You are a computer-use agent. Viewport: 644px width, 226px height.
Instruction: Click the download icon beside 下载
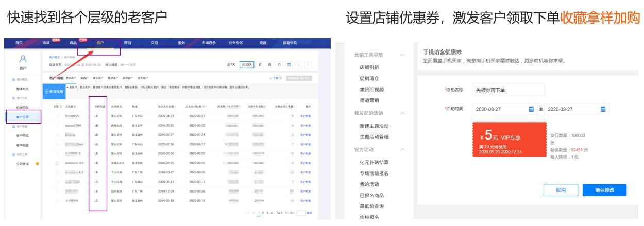click(x=271, y=78)
